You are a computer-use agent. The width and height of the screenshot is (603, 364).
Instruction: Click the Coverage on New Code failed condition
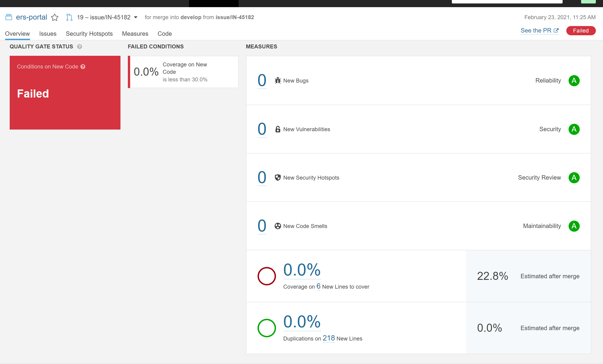point(183,72)
